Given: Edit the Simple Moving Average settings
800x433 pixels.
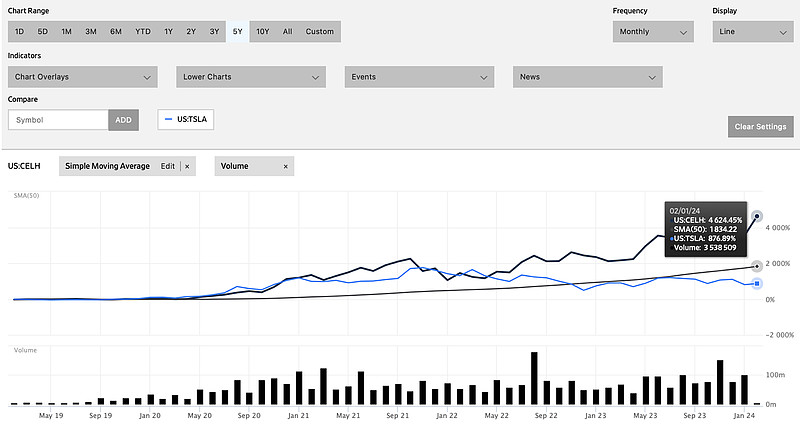Looking at the screenshot, I should pos(168,166).
